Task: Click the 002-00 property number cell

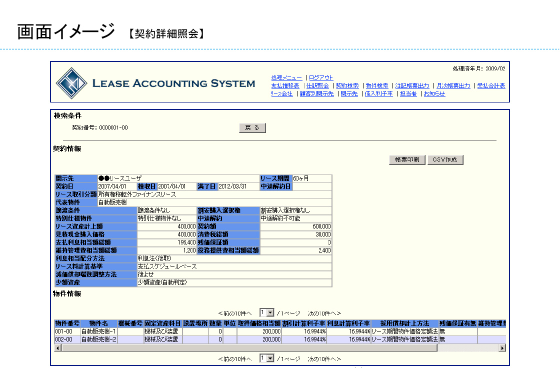Action: (67, 339)
